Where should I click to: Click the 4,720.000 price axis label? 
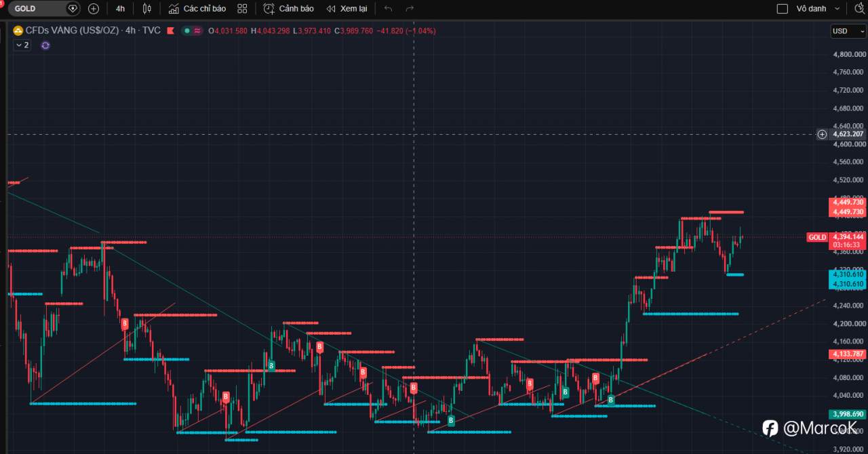point(848,90)
